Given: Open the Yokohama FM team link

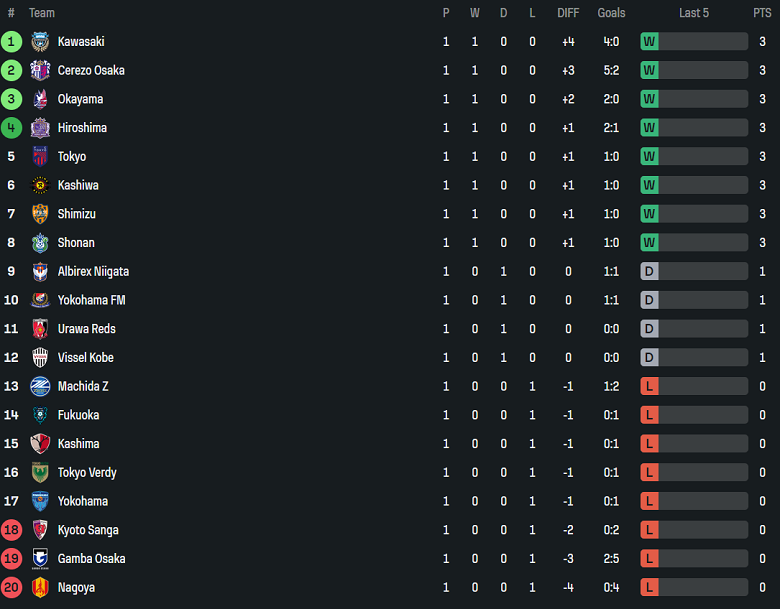Looking at the screenshot, I should pos(91,300).
